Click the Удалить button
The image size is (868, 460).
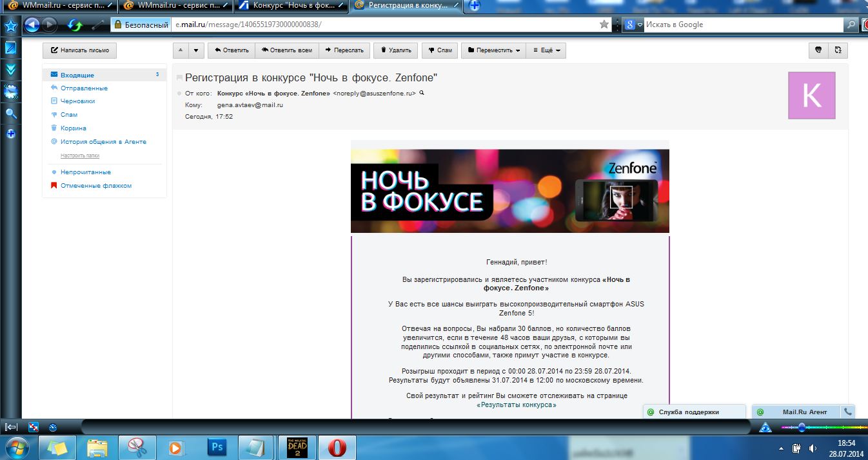point(396,50)
